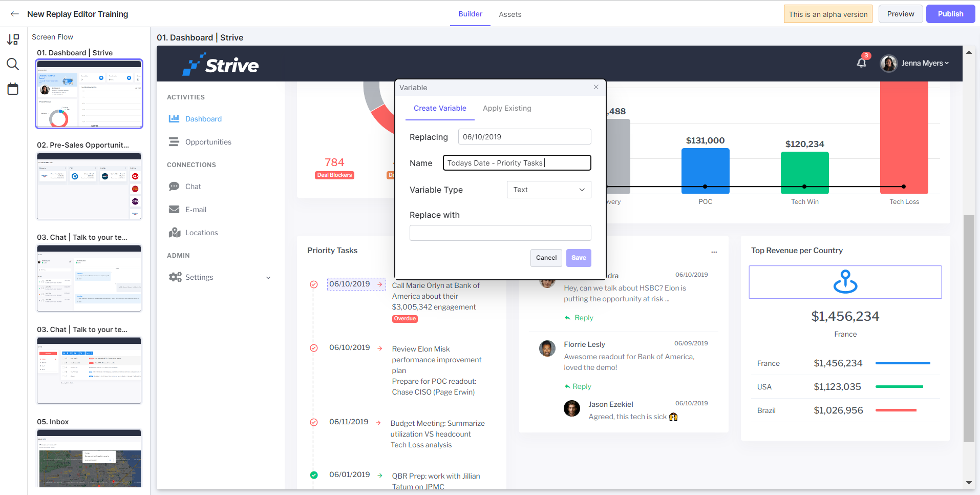
Task: Click the back arrow next to New Replay Editor Training
Action: point(15,14)
